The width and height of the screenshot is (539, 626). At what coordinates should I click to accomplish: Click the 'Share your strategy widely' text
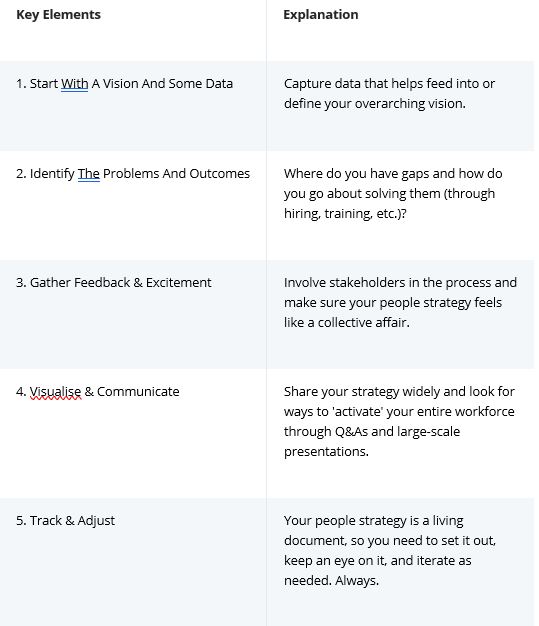(x=399, y=422)
